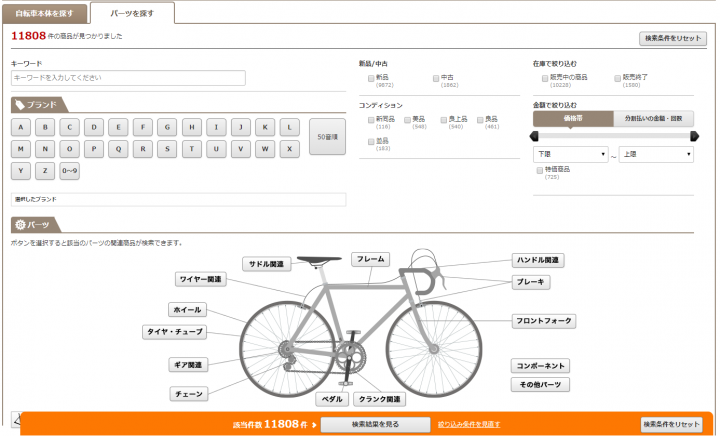Enable the 販売中の商品 in-stock checkbox
720x436 pixels.
545,77
